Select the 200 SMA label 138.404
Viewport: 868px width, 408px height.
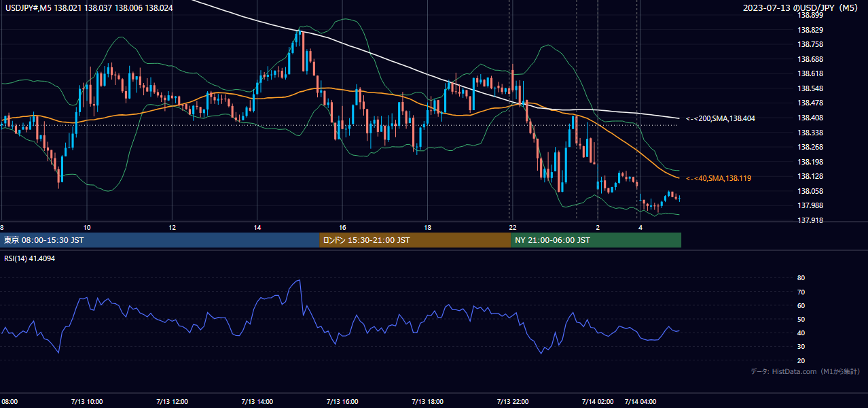pos(721,118)
